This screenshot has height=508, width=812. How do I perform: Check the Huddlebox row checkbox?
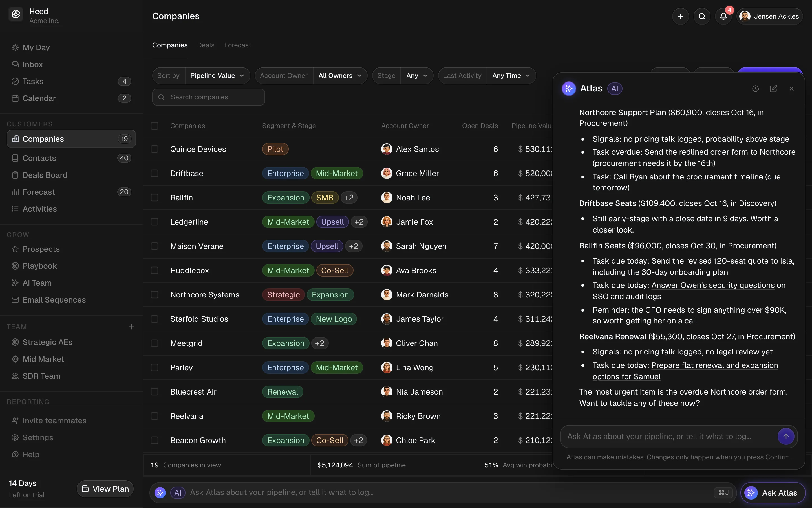tap(154, 270)
